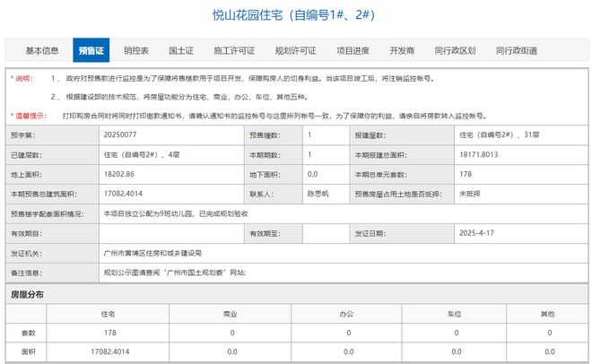The image size is (592, 364).
Task: Click the 发证机关 label cell
Action: [x=53, y=254]
